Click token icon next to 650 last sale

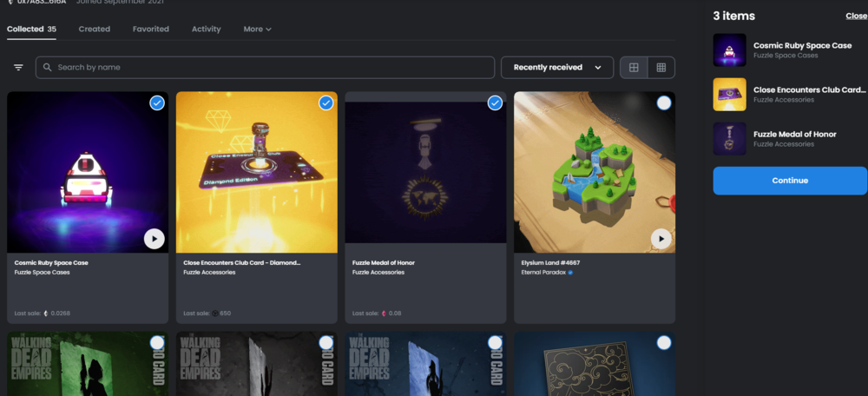214,313
